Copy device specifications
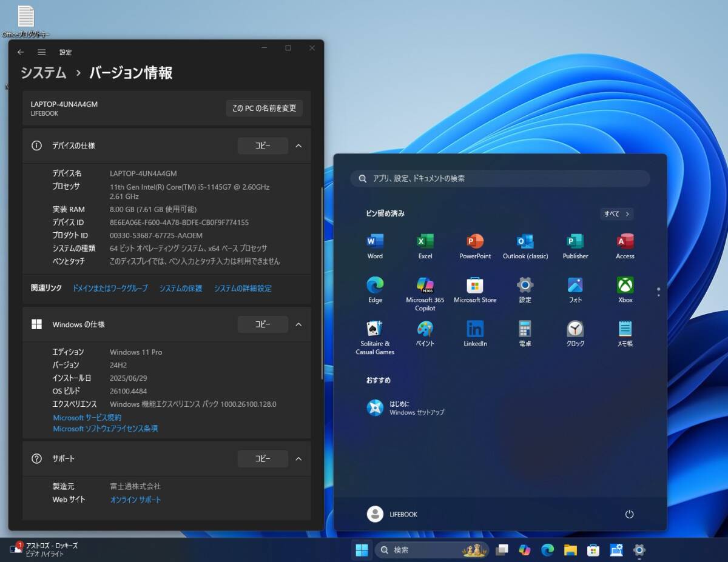 click(263, 146)
